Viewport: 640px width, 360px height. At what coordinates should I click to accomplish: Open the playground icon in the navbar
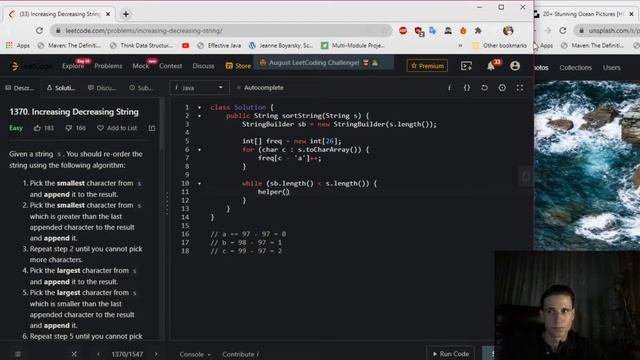(466, 66)
